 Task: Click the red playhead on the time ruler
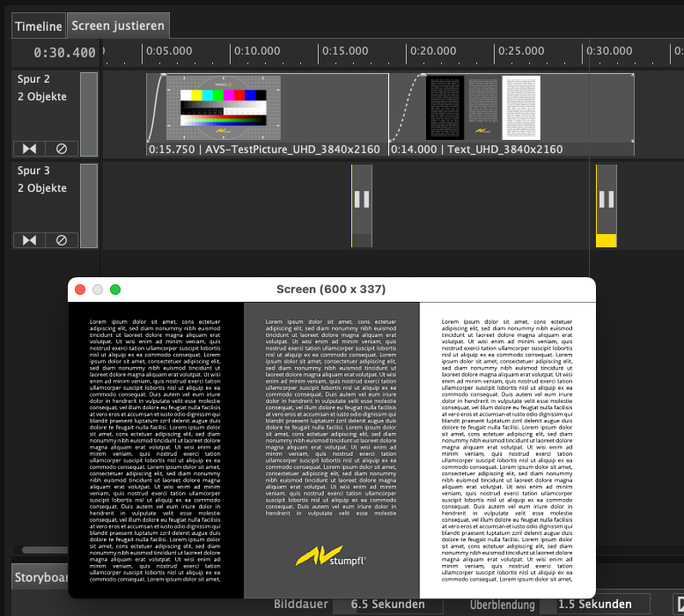coord(589,52)
